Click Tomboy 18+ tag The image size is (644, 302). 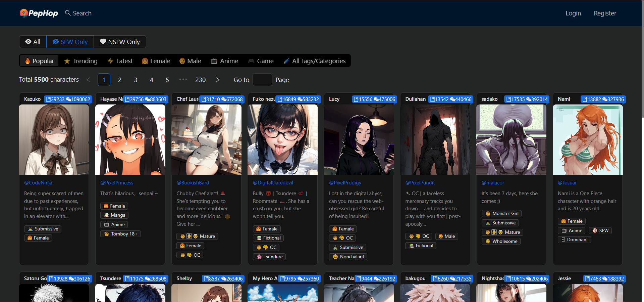tap(120, 234)
